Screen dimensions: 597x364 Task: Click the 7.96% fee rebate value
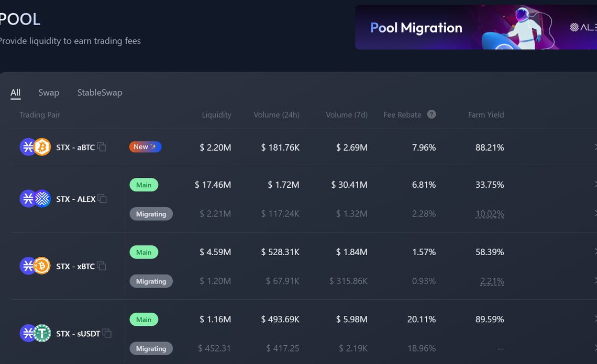(424, 147)
